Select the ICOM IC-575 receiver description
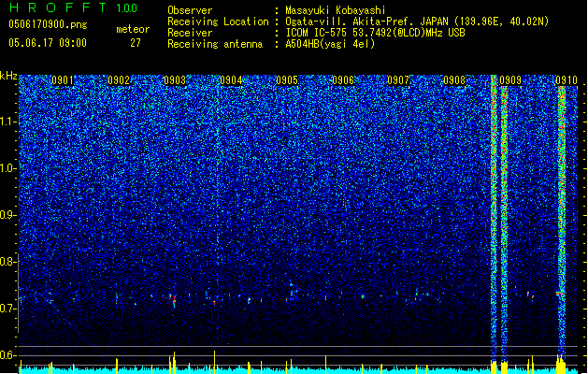Viewport: 588px width, 374px height. coord(375,33)
